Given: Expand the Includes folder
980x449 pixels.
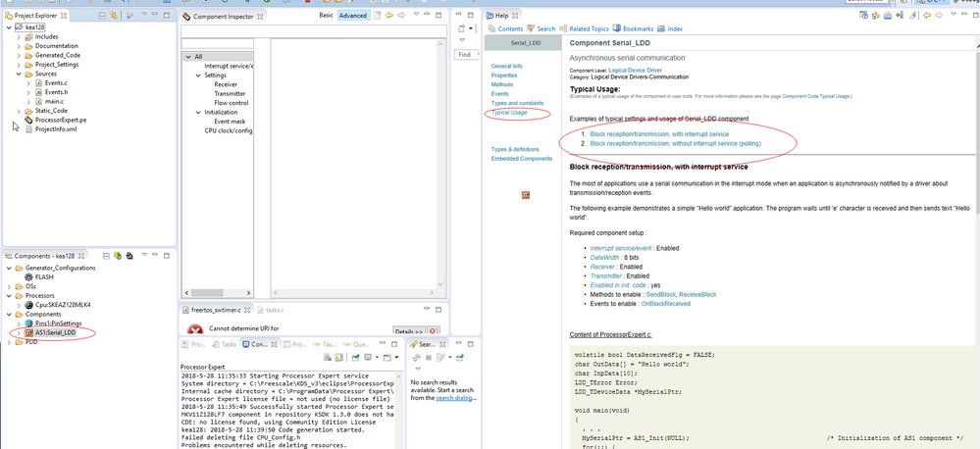Looking at the screenshot, I should pos(19,37).
